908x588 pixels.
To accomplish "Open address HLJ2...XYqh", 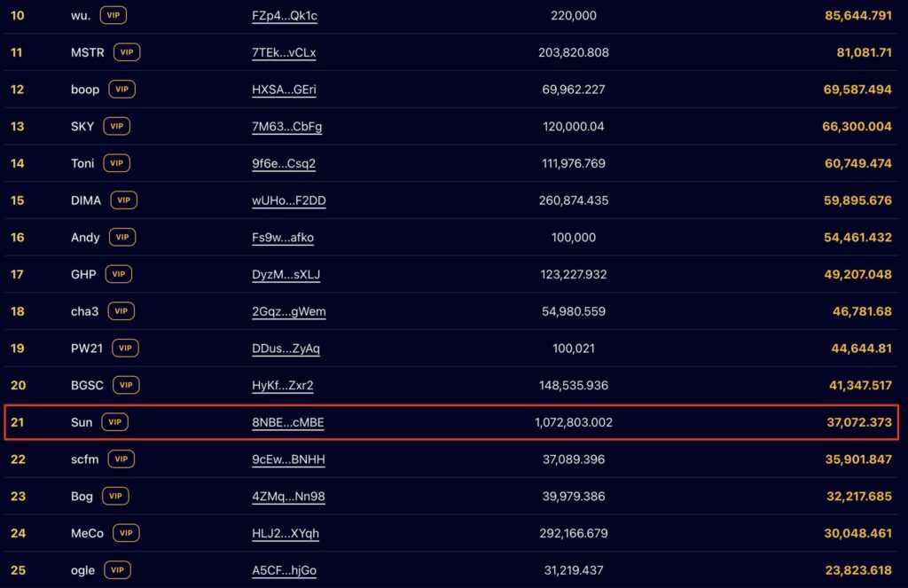I will pos(286,534).
